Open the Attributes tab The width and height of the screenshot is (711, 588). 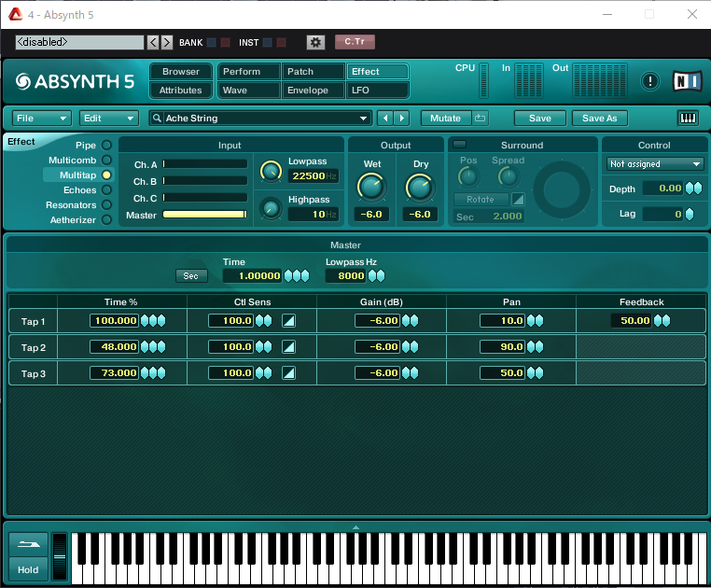180,90
